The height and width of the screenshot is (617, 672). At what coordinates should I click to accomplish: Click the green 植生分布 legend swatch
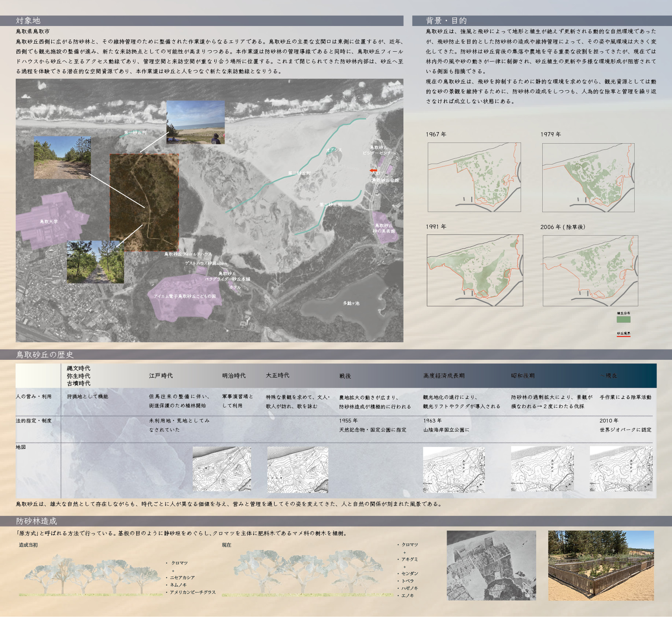click(x=623, y=319)
